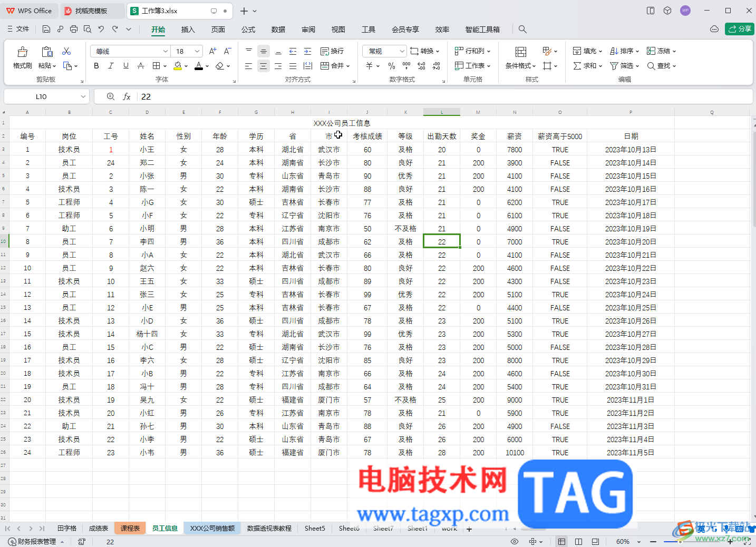This screenshot has height=547, width=756.
Task: Click the zoom magnifier beside formula bar
Action: coord(111,96)
